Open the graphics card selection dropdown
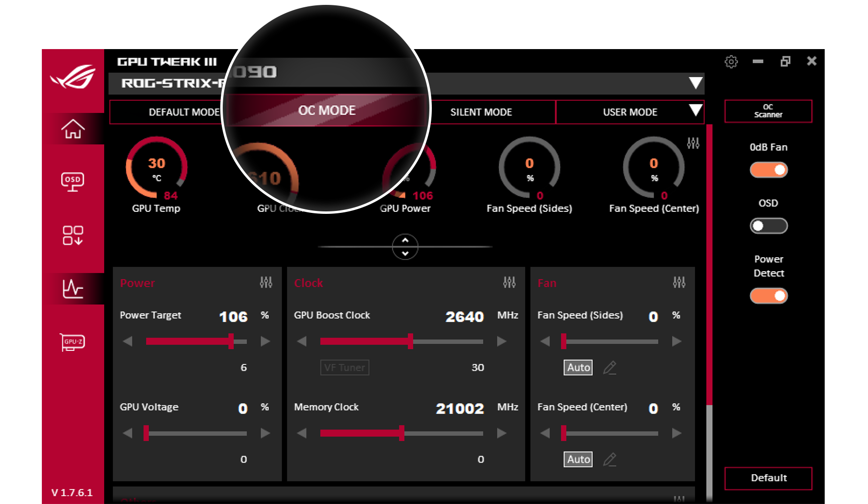This screenshot has height=504, width=868. (x=696, y=83)
